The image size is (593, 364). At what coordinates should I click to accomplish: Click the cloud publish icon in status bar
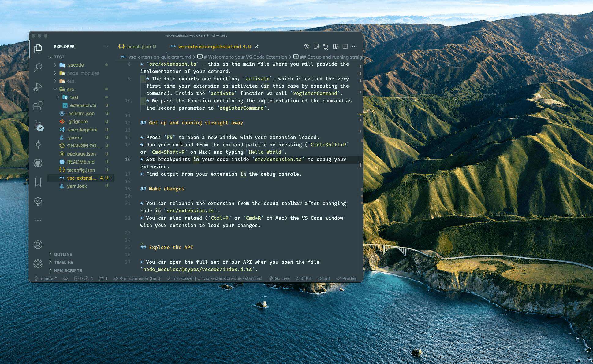(65, 278)
